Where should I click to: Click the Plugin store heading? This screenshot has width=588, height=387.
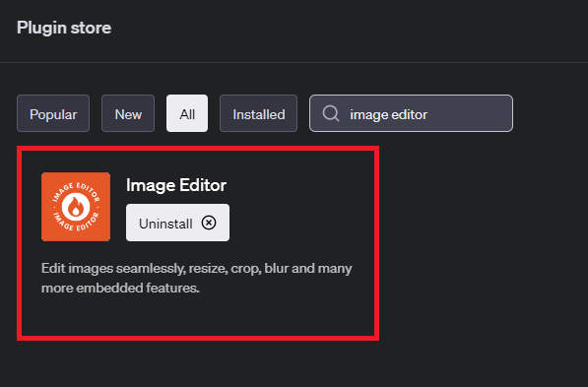click(64, 28)
